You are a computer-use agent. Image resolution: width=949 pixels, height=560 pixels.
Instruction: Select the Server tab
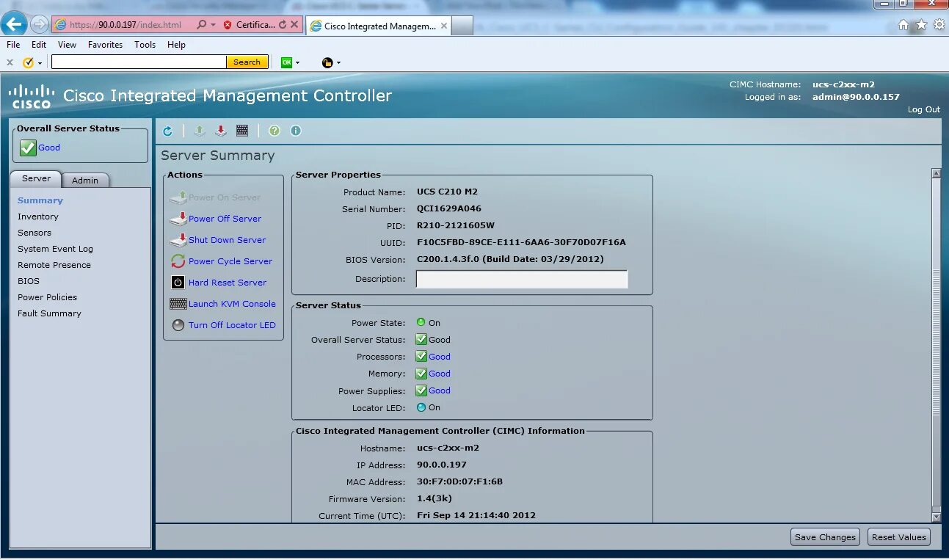pyautogui.click(x=36, y=178)
